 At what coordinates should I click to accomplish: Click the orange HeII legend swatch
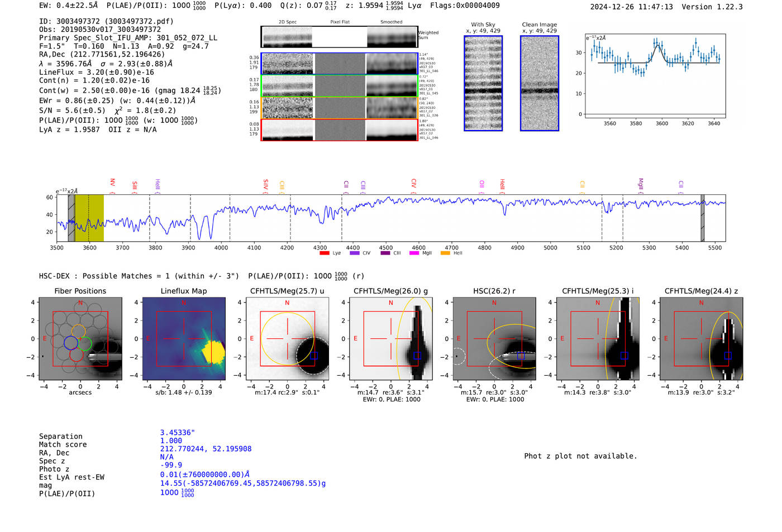pos(445,253)
